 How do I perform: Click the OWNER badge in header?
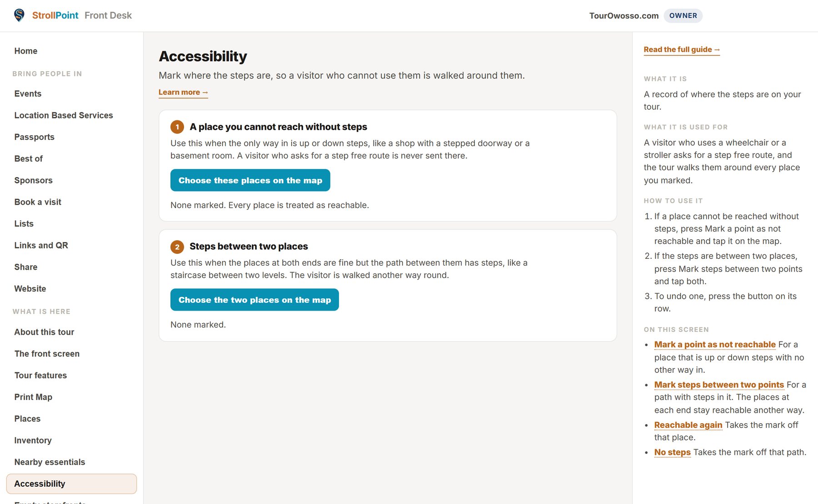click(x=683, y=15)
